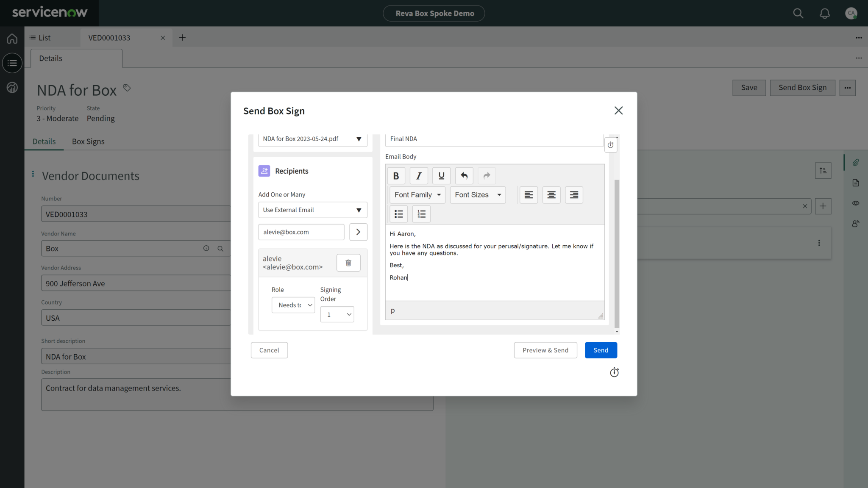Insert numbered list in email body
Image resolution: width=868 pixels, height=488 pixels.
pyautogui.click(x=421, y=214)
